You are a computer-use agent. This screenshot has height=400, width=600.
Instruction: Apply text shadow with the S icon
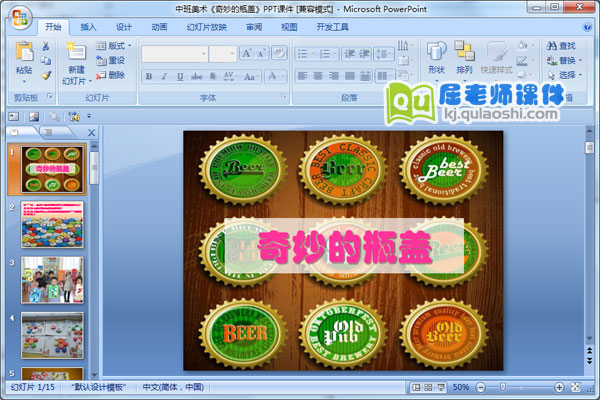213,76
